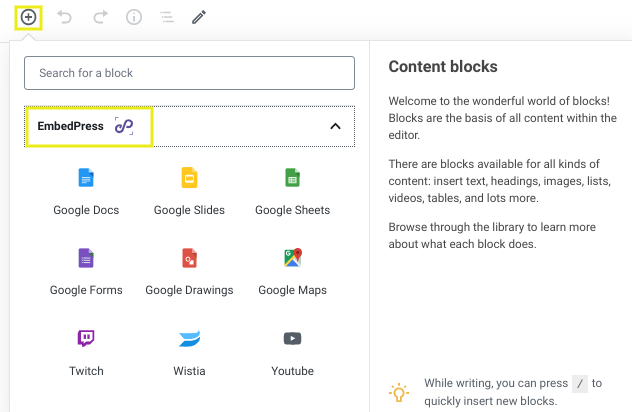
Task: Click the Undo arrow icon
Action: (64, 17)
